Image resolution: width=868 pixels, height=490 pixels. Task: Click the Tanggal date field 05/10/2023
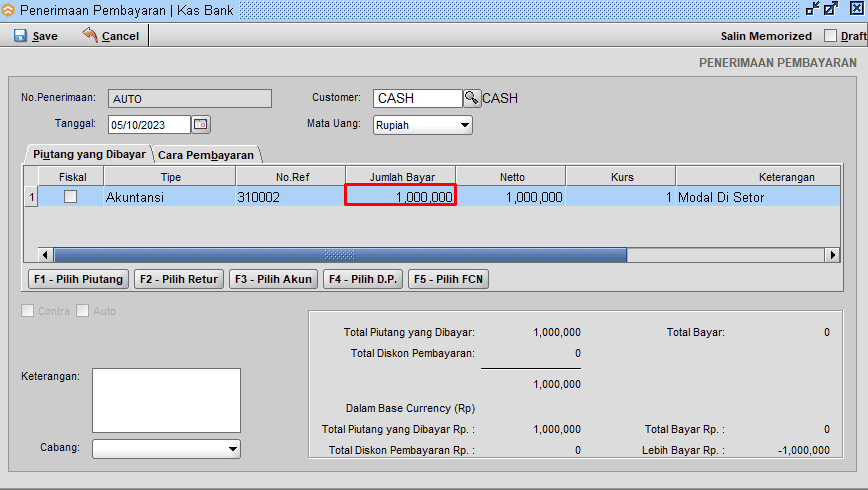click(x=149, y=125)
